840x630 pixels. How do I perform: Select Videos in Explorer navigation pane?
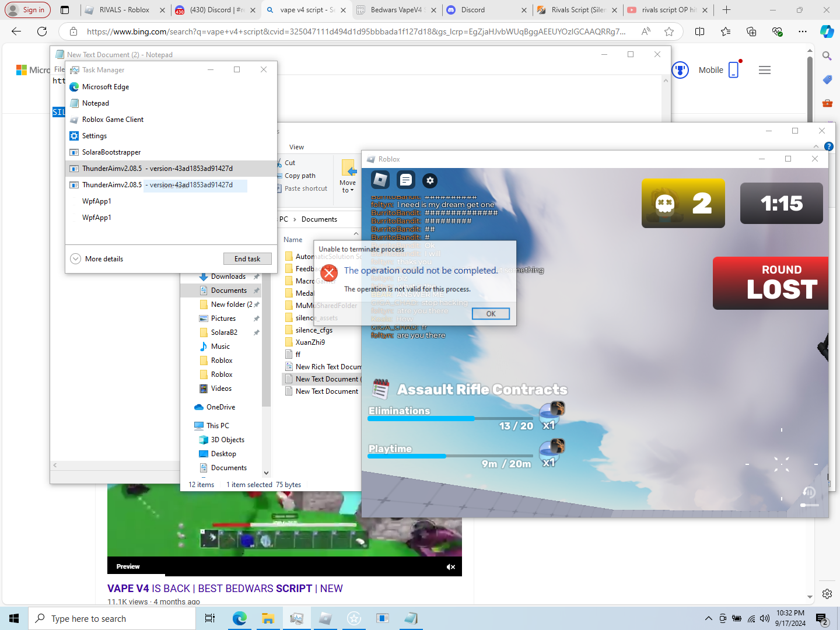(221, 388)
